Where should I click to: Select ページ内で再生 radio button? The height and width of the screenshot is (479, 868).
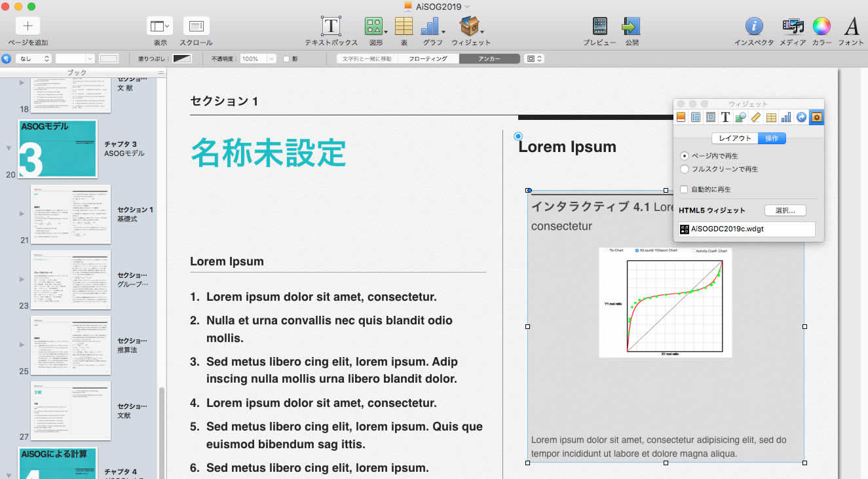[685, 156]
